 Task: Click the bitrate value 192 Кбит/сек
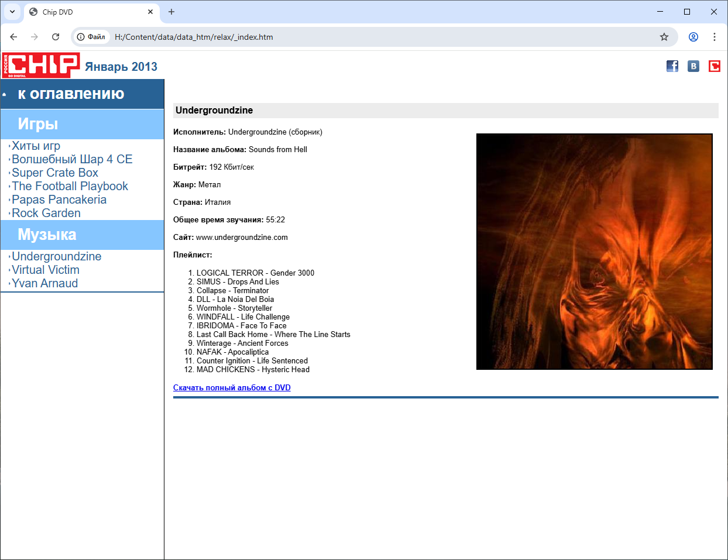232,167
